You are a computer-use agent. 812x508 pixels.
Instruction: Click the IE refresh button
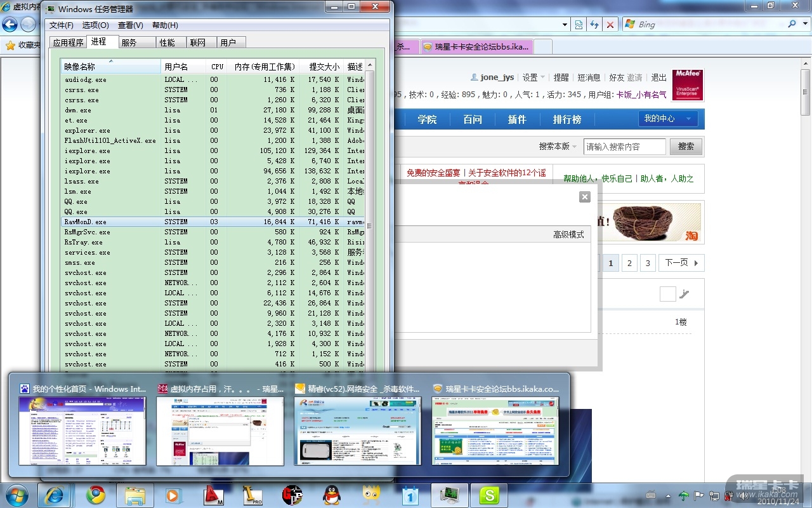click(594, 24)
